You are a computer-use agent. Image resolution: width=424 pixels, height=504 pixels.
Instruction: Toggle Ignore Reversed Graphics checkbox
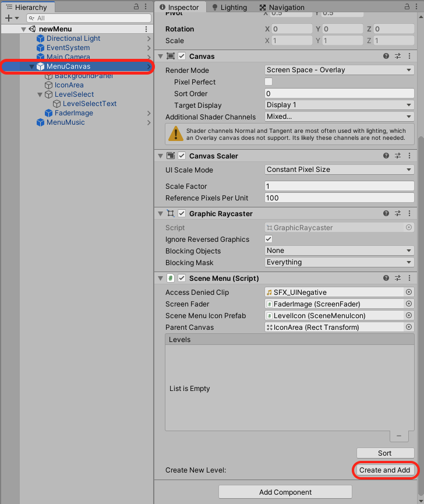(x=269, y=239)
